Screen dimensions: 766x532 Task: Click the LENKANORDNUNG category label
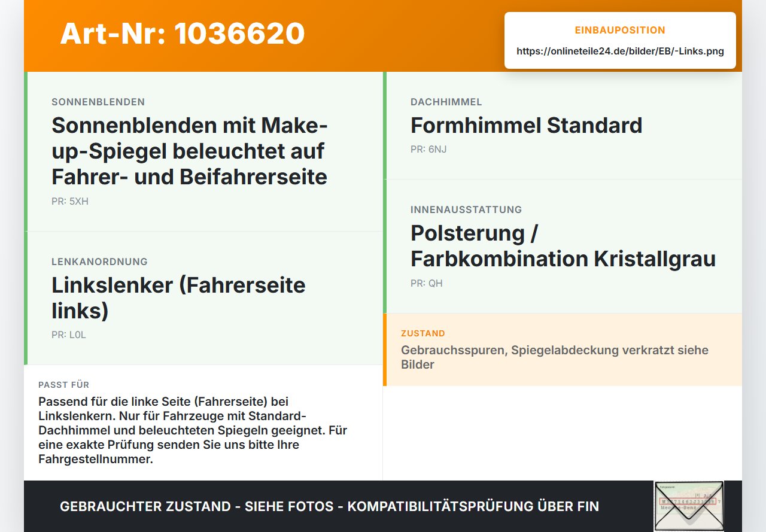(99, 262)
